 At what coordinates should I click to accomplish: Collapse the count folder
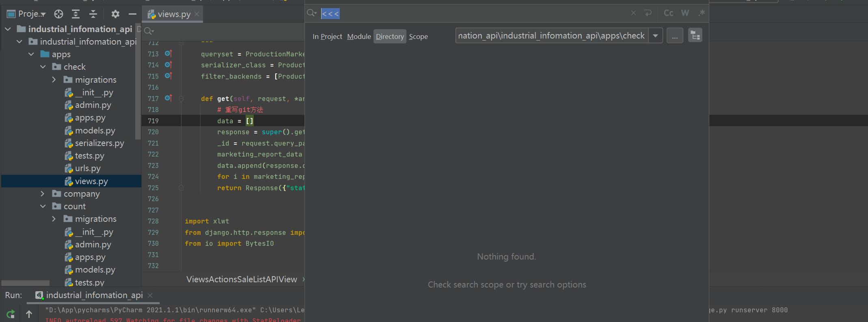pyautogui.click(x=43, y=206)
